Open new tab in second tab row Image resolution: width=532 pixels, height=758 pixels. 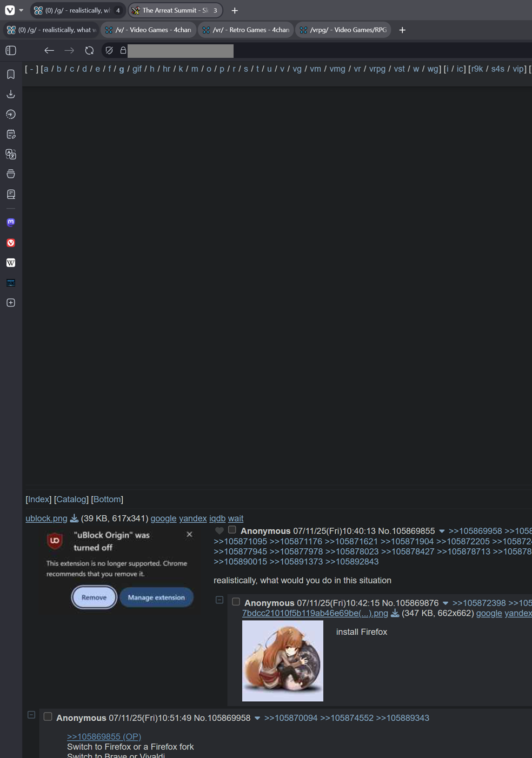(402, 30)
